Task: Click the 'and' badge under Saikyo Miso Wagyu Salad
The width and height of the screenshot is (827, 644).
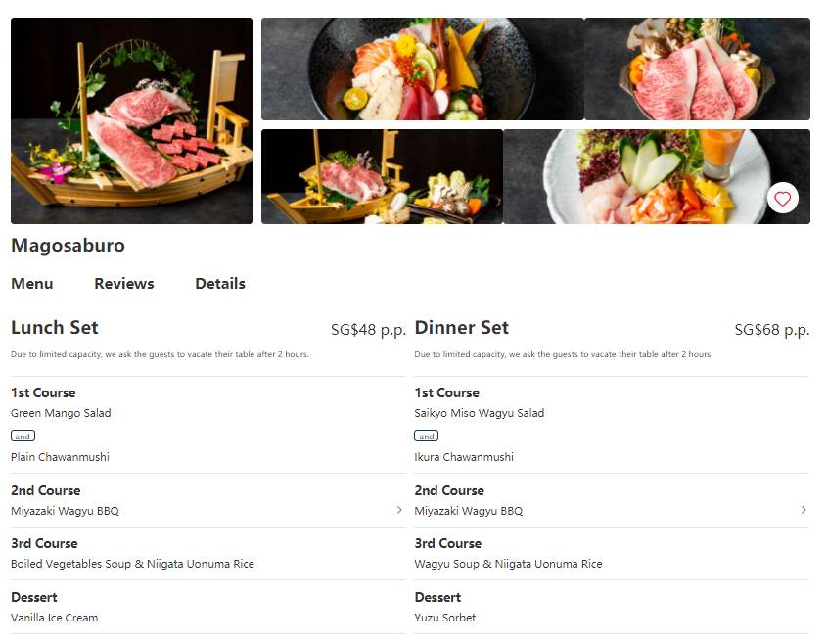Action: [x=426, y=437]
